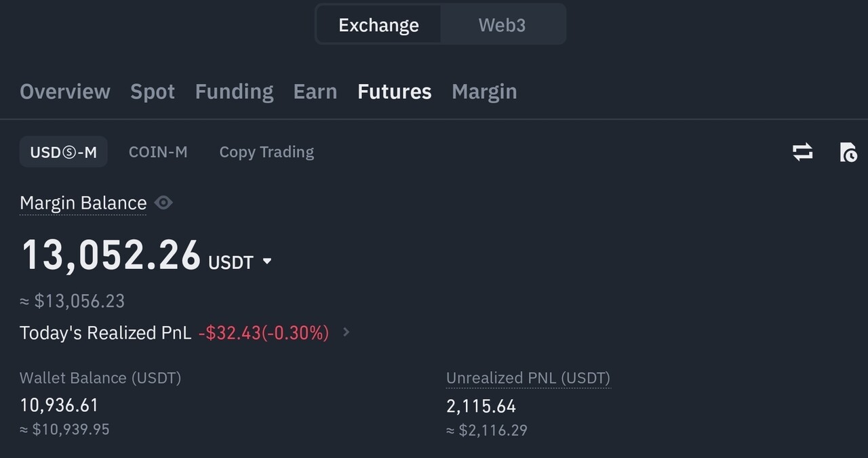Screen dimensions: 868x458
Task: Open Today's Realized PnL details chevron
Action: coord(347,332)
